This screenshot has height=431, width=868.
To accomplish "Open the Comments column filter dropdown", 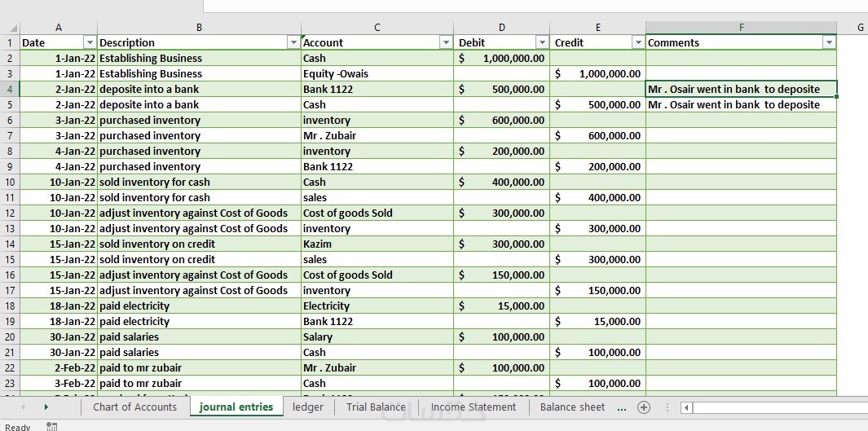I will [829, 42].
